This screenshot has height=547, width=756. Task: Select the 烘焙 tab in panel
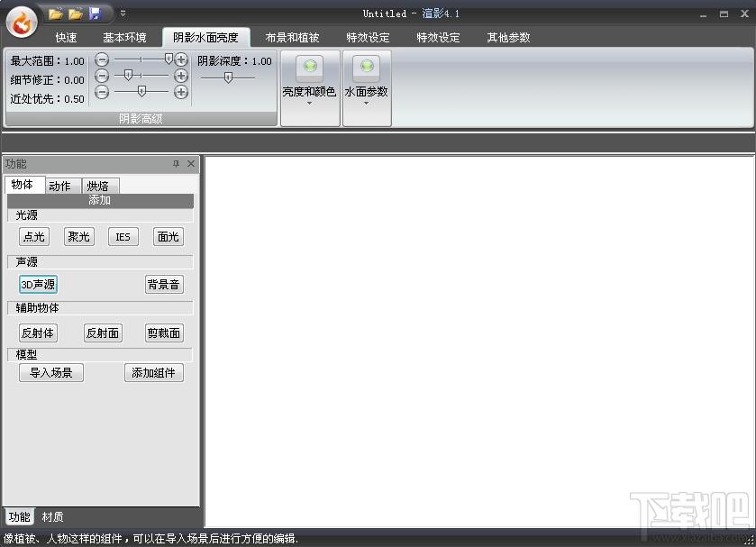pos(98,187)
